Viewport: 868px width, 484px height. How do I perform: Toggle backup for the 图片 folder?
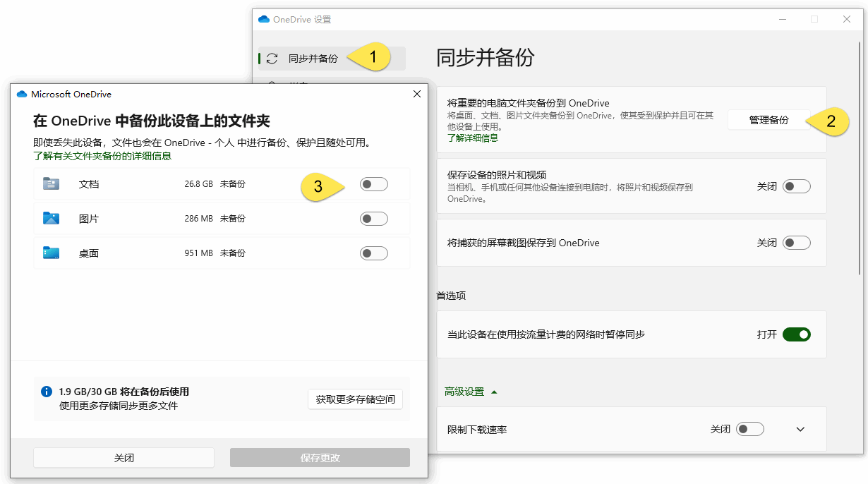point(374,219)
